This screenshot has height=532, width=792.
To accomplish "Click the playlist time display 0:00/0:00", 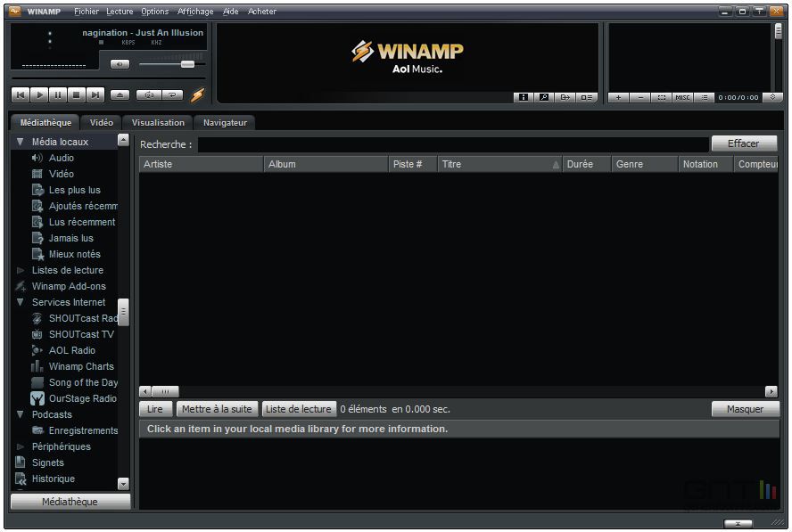I will pos(738,97).
